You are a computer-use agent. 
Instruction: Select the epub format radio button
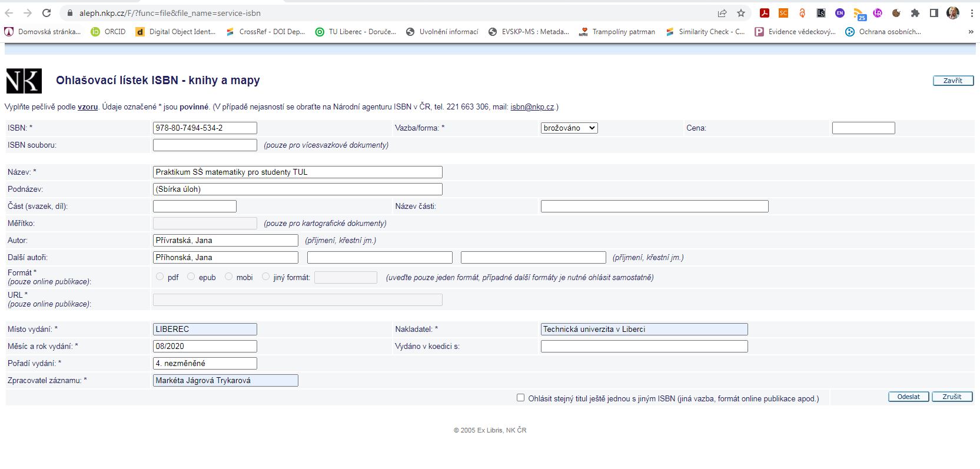(191, 277)
